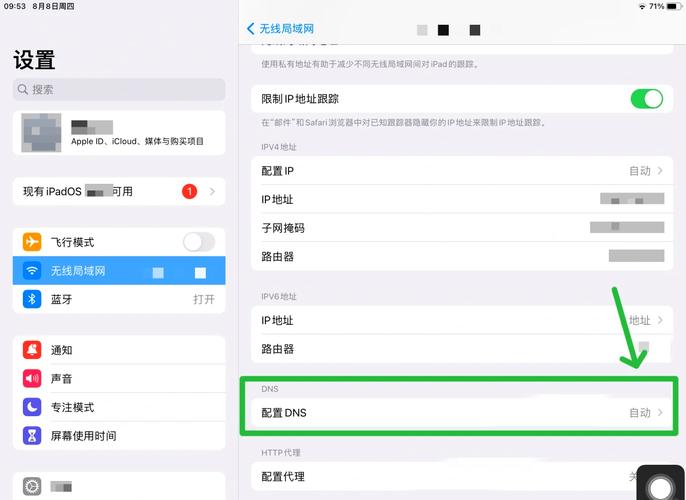The height and width of the screenshot is (500, 686).
Task: Click the focus mode moon icon
Action: (32, 407)
